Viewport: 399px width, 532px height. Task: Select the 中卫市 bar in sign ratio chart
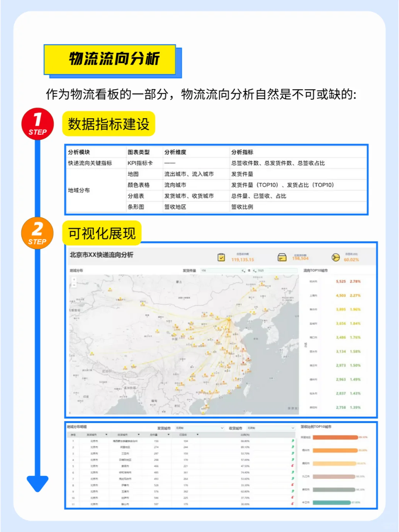coord(332,502)
